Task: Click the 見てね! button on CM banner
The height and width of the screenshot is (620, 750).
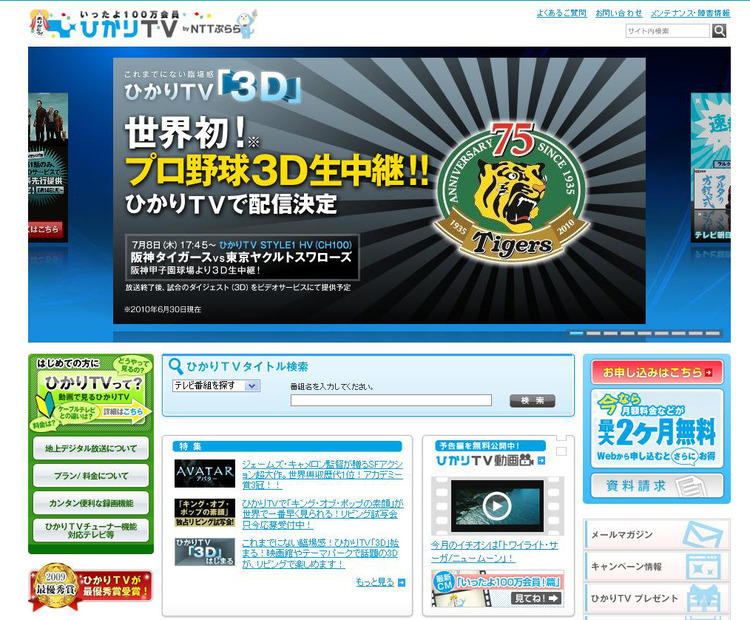Action: click(536, 598)
